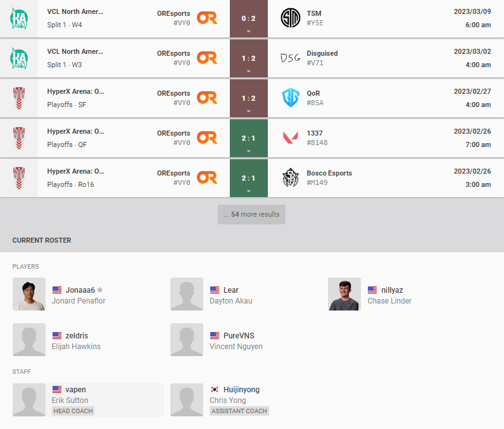This screenshot has width=504, height=429.
Task: Click the TSM team logo
Action: click(290, 18)
